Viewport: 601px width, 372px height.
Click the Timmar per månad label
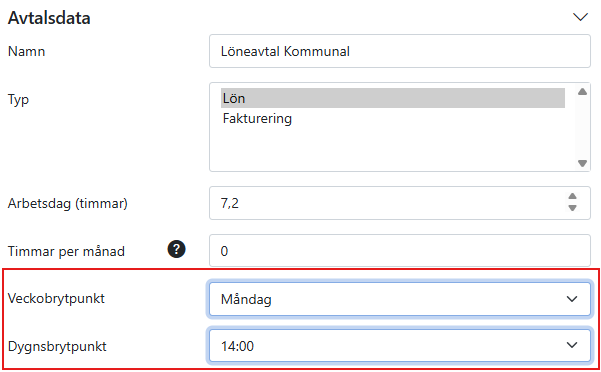pos(66,251)
